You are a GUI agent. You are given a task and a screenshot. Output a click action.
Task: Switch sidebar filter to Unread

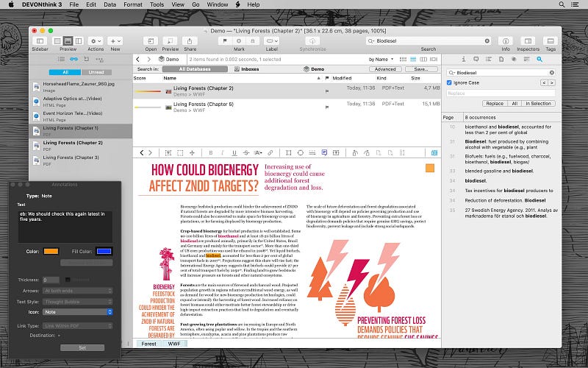click(95, 72)
